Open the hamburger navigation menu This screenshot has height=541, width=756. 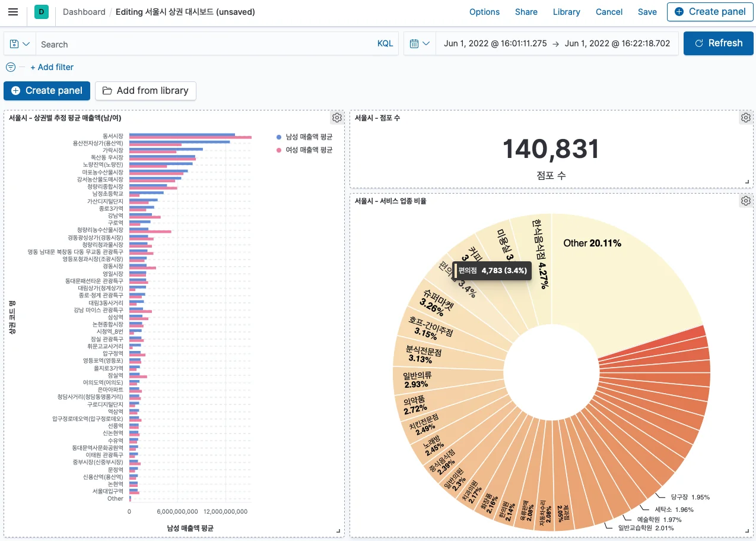[13, 12]
